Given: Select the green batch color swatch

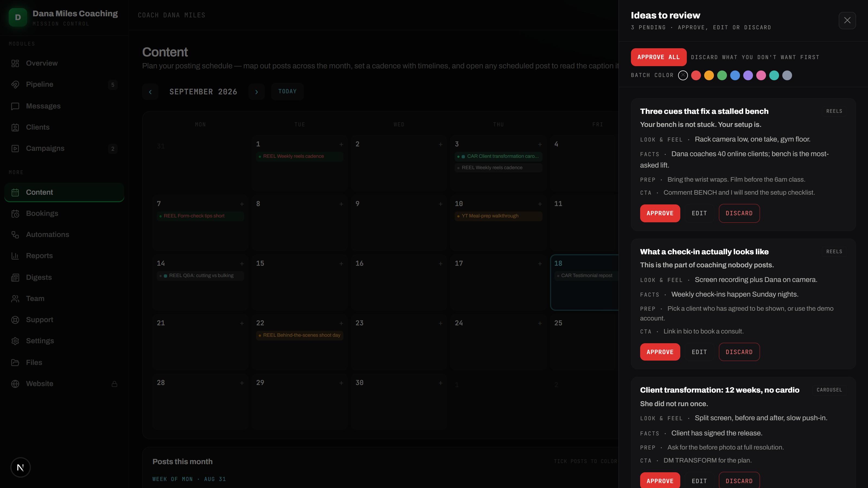Looking at the screenshot, I should [722, 75].
